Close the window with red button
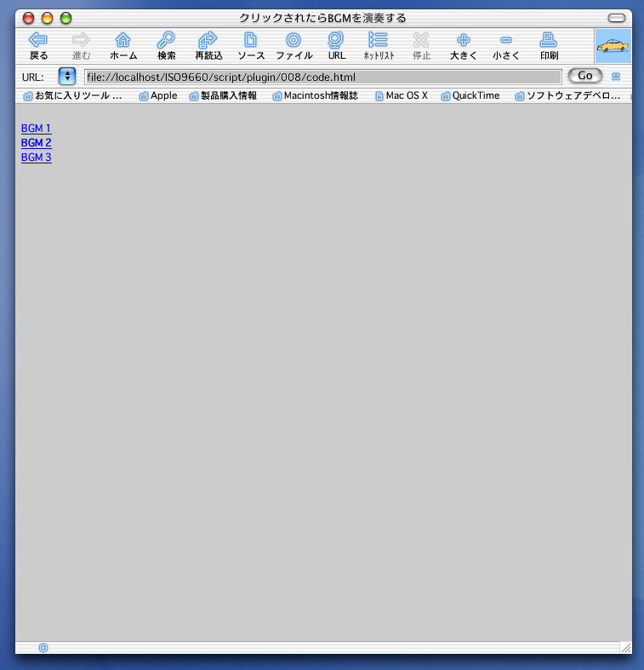 click(29, 18)
